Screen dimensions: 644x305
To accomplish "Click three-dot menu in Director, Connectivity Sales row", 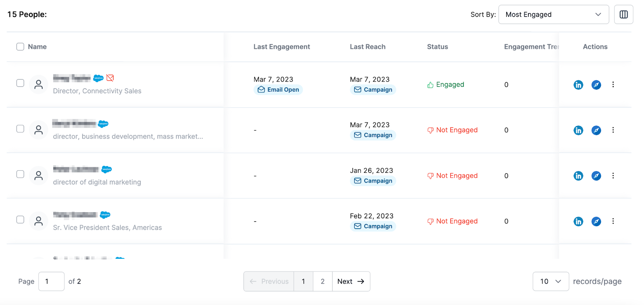I will [613, 84].
